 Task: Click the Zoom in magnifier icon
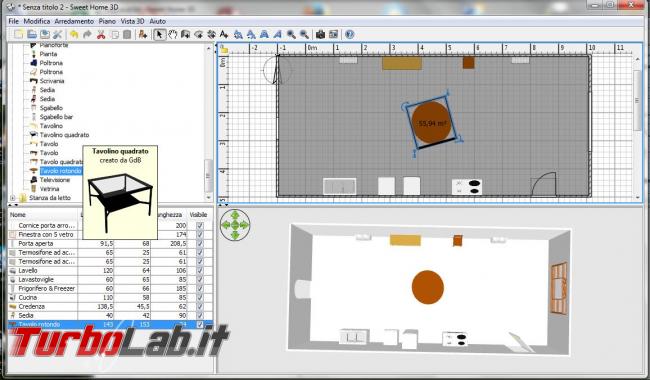click(291, 34)
